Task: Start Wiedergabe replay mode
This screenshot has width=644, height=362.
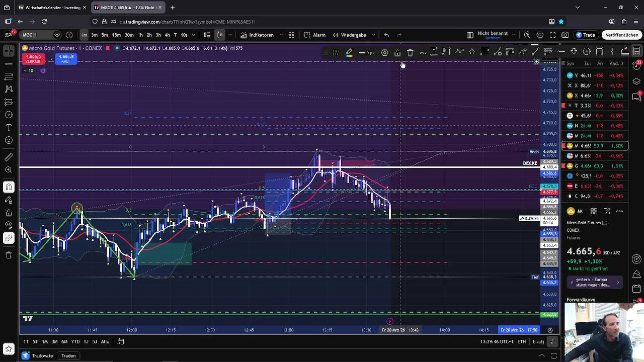Action: click(x=349, y=35)
